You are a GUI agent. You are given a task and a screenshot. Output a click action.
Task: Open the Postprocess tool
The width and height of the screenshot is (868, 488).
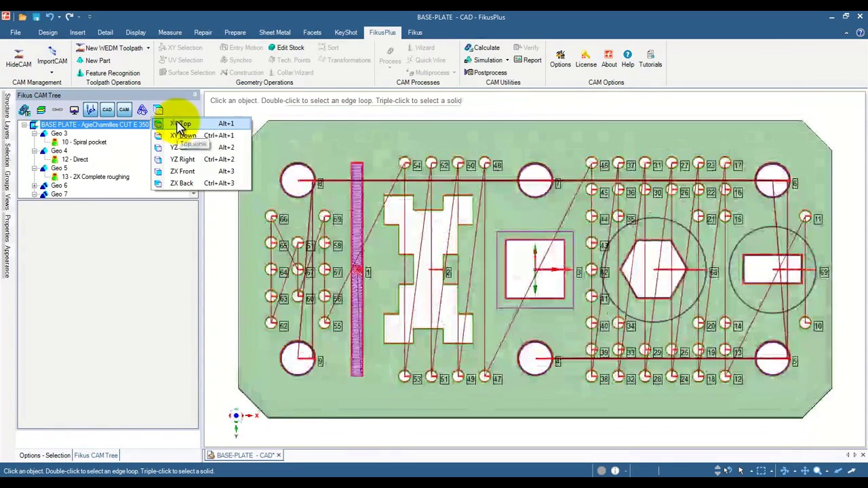tap(486, 73)
